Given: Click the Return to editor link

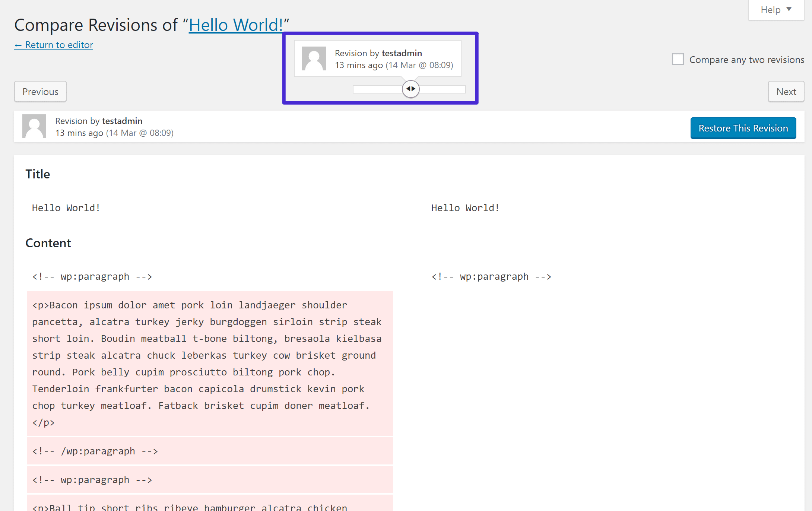Looking at the screenshot, I should (x=54, y=44).
